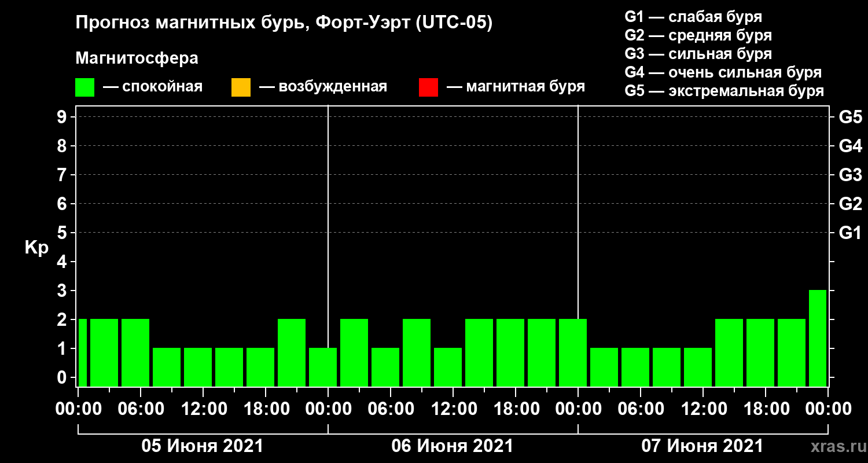Click the line 'G1 — слабая буря'
This screenshot has width=868, height=463.
coord(693,17)
